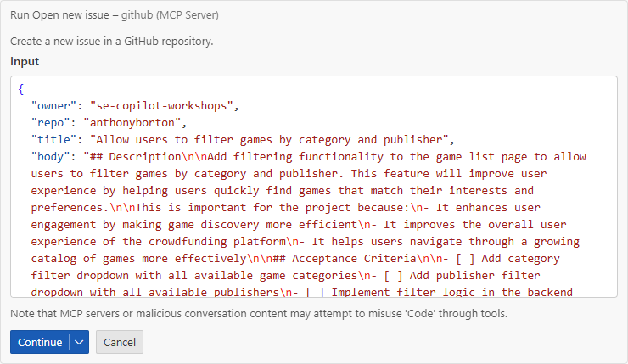The image size is (628, 364).
Task: Click the Continue button
Action: coord(40,342)
